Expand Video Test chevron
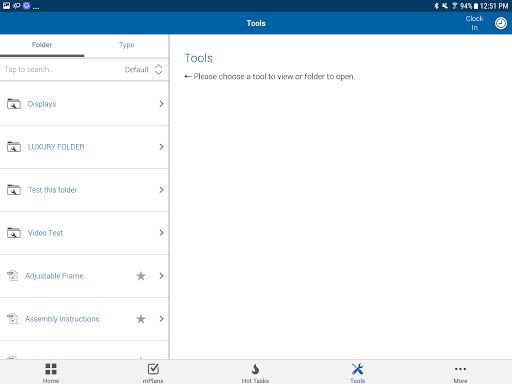The image size is (512, 384). tap(161, 233)
